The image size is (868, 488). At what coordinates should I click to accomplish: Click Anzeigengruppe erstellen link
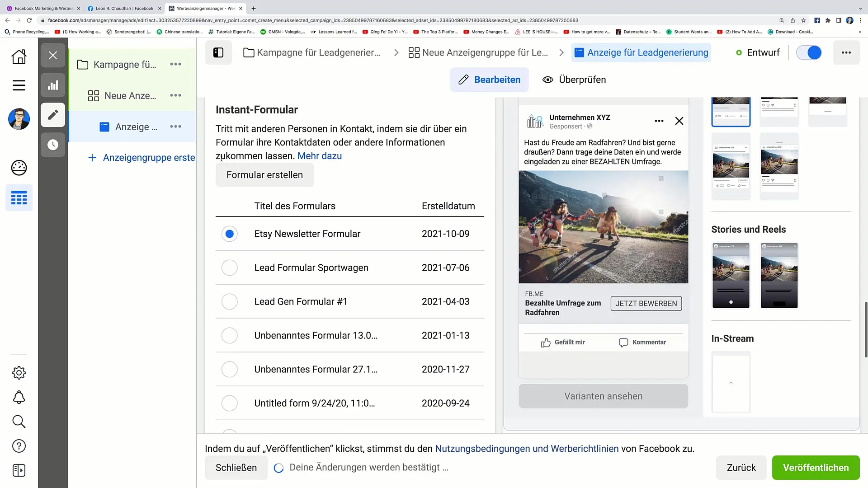[142, 158]
